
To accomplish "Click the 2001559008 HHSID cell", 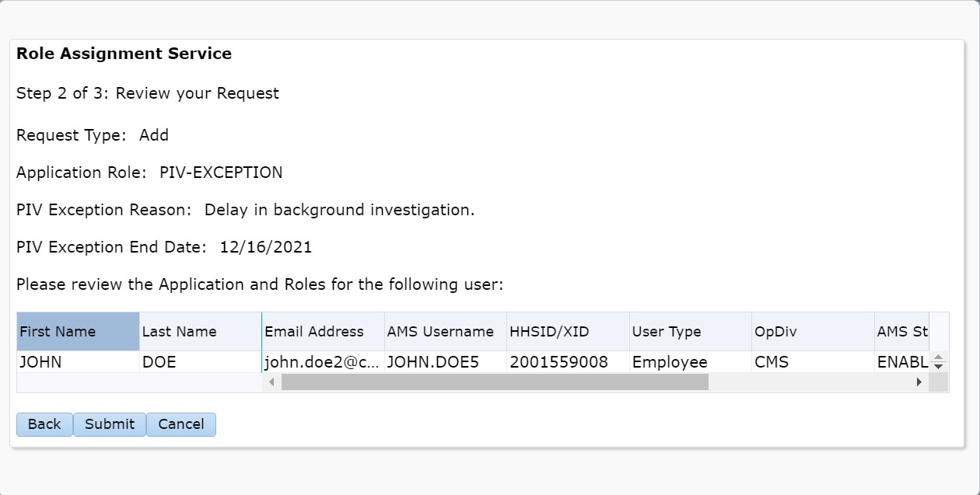I will [568, 362].
